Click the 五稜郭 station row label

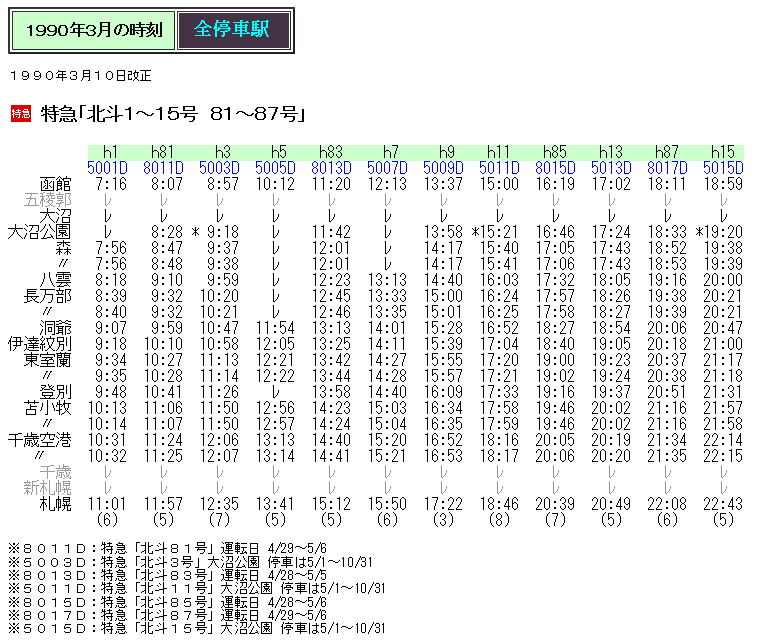coord(48,200)
